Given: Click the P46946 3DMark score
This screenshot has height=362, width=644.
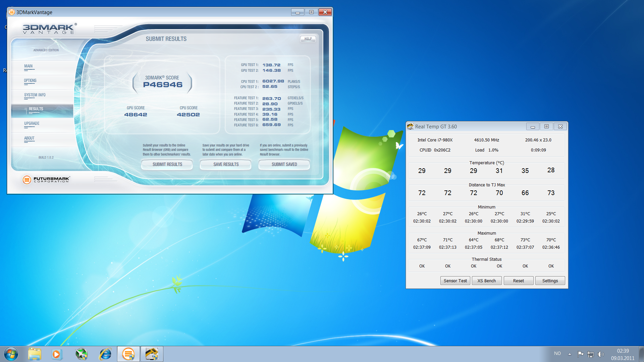Looking at the screenshot, I should tap(163, 85).
